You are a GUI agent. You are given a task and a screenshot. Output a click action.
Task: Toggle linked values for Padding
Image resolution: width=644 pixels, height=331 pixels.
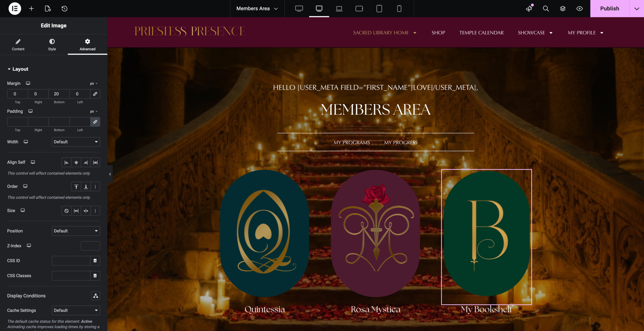pyautogui.click(x=95, y=122)
